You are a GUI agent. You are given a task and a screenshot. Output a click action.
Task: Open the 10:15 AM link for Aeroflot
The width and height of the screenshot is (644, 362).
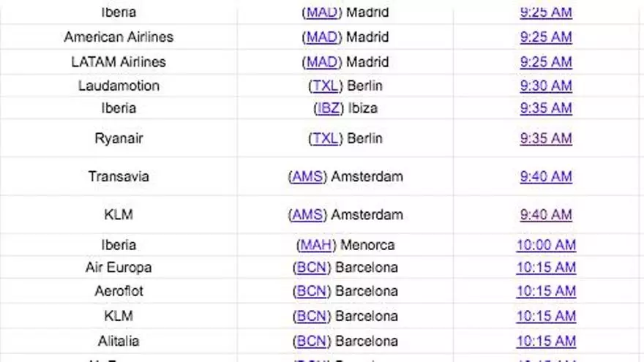546,291
